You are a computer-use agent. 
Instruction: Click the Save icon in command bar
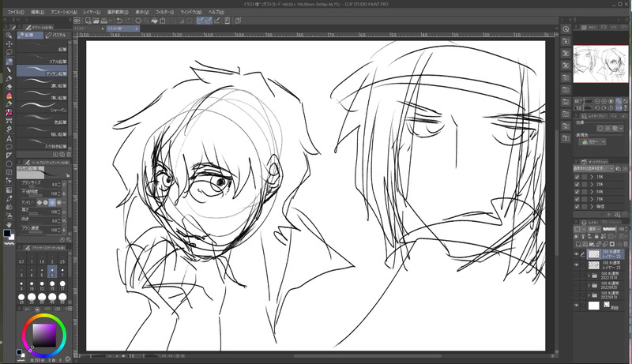click(x=104, y=21)
